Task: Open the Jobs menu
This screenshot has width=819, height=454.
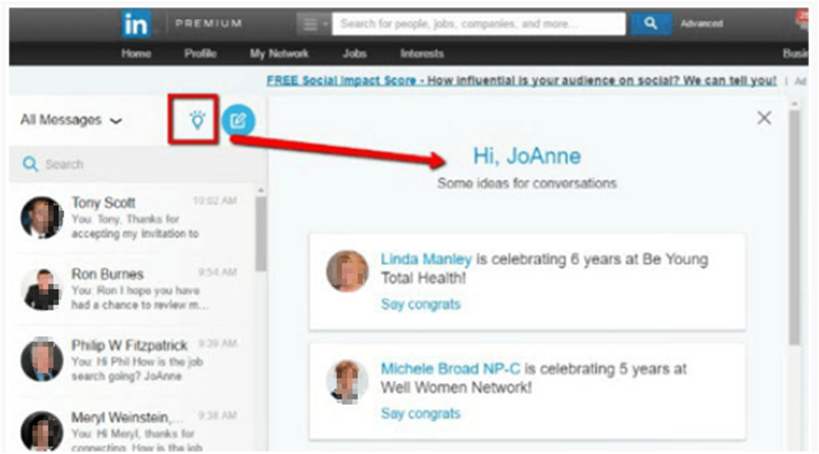Action: [354, 54]
